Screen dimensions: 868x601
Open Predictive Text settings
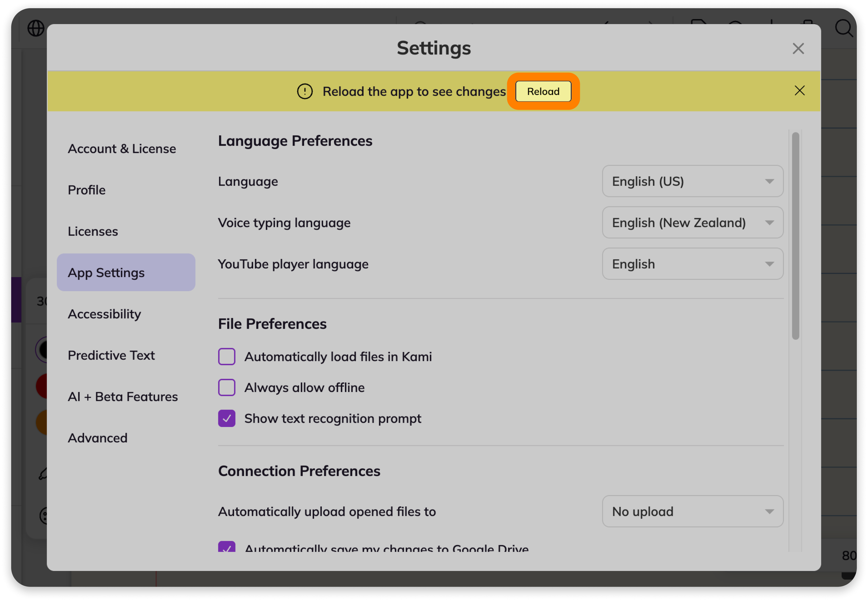(126, 355)
